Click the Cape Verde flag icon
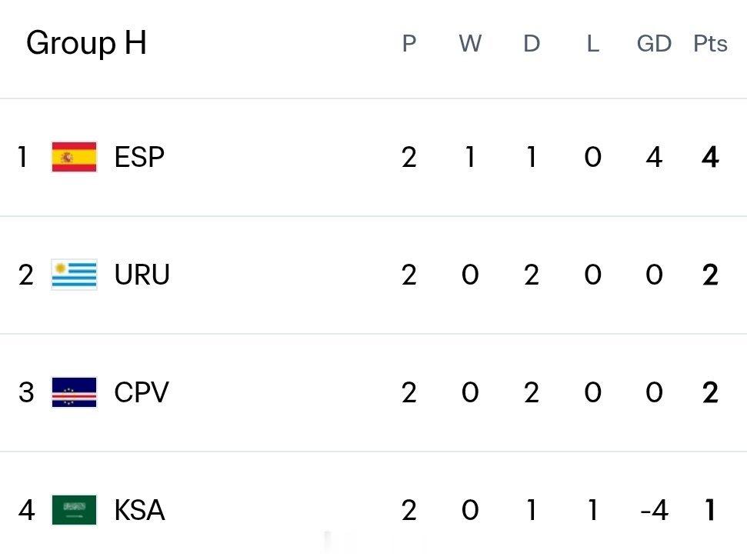Viewport: 747px width, 560px height. click(74, 392)
